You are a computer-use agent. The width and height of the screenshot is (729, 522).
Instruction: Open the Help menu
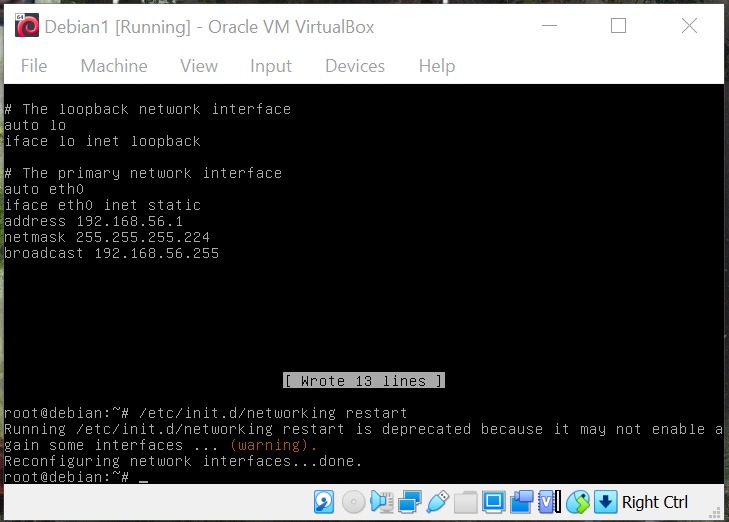pyautogui.click(x=437, y=66)
